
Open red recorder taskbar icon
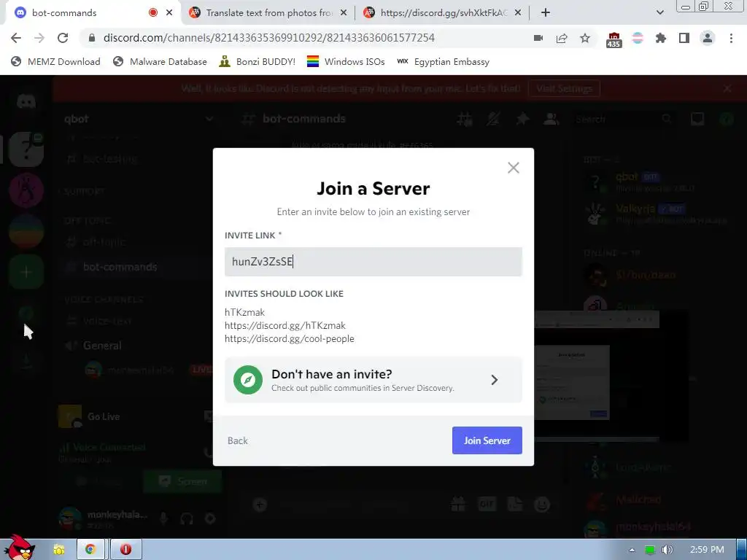pos(125,550)
